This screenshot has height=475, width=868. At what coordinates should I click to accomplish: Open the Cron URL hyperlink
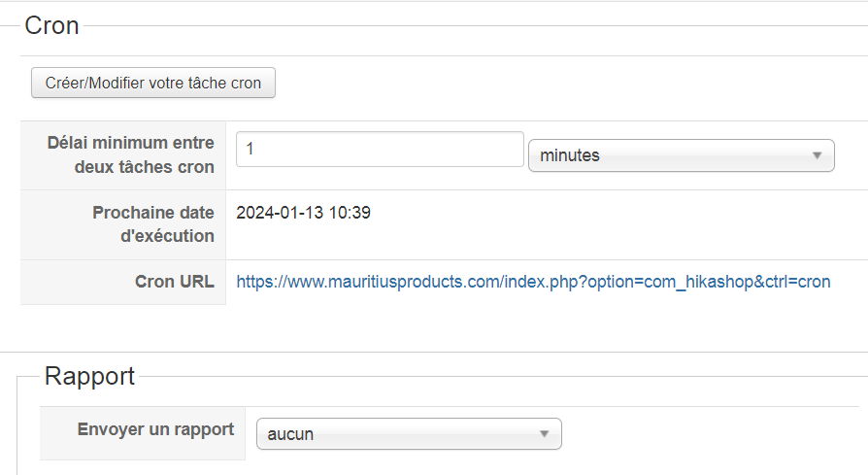[x=533, y=282]
